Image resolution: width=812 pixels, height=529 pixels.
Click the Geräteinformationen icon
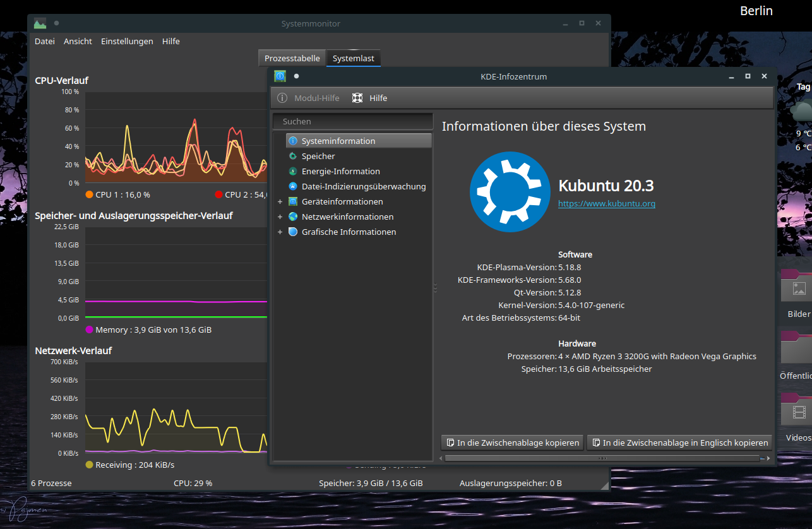click(x=293, y=201)
